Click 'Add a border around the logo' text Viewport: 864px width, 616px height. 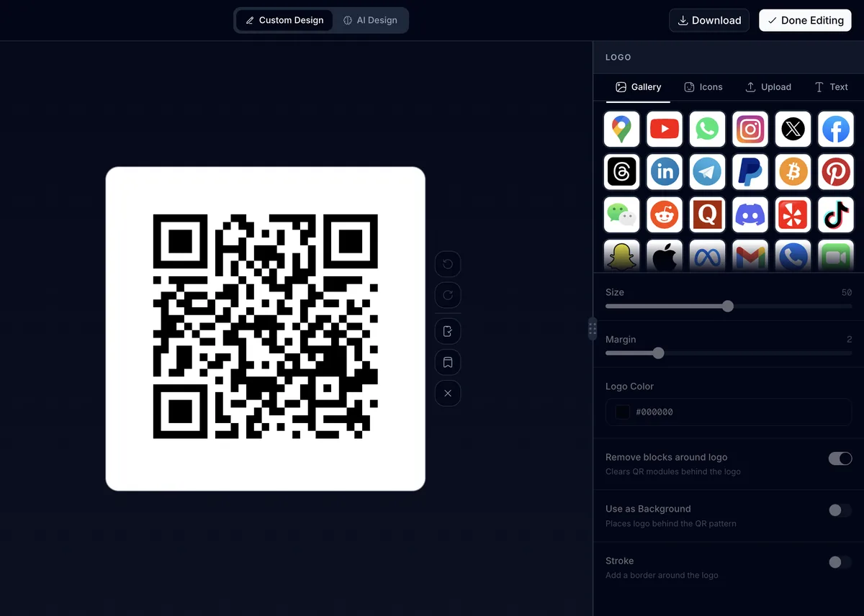click(x=662, y=575)
